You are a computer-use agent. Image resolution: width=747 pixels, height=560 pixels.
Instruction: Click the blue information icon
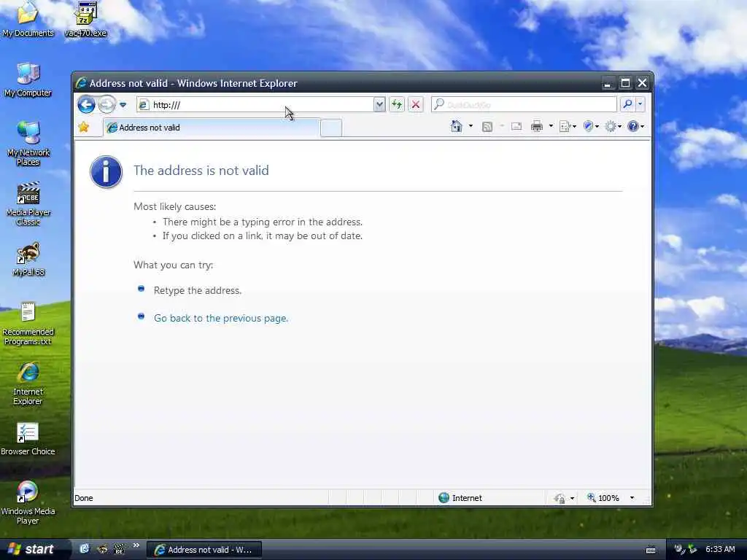coord(107,172)
